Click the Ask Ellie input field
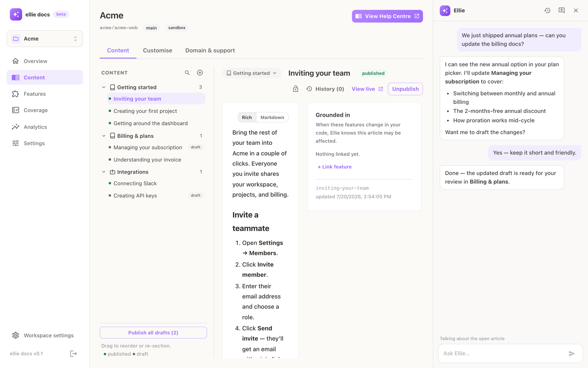This screenshot has height=368, width=588. click(503, 353)
